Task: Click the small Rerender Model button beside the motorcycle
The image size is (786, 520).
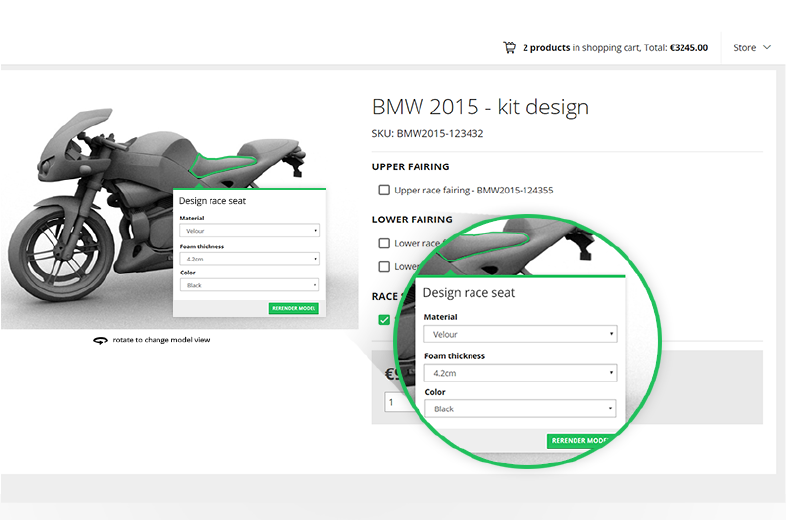Action: pos(294,308)
